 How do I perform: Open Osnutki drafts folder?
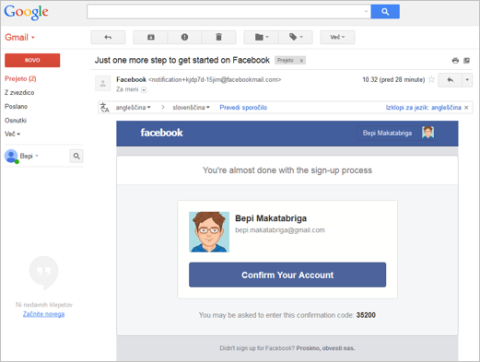click(15, 120)
